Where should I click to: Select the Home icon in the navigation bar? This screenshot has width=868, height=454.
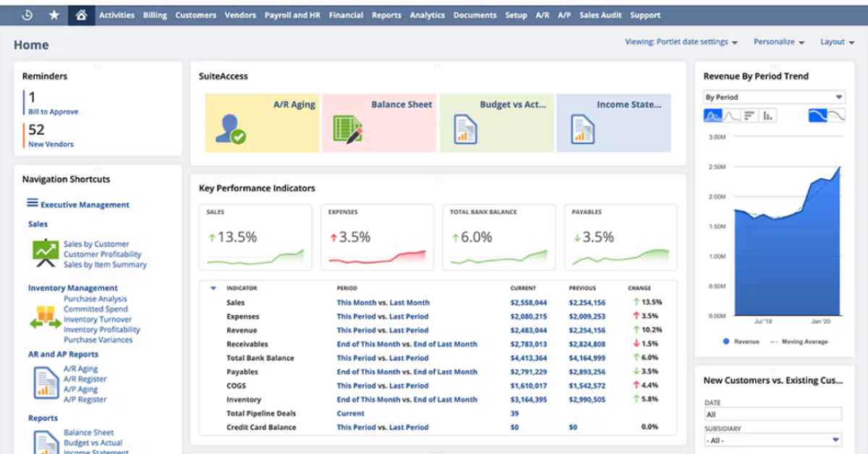pyautogui.click(x=80, y=14)
